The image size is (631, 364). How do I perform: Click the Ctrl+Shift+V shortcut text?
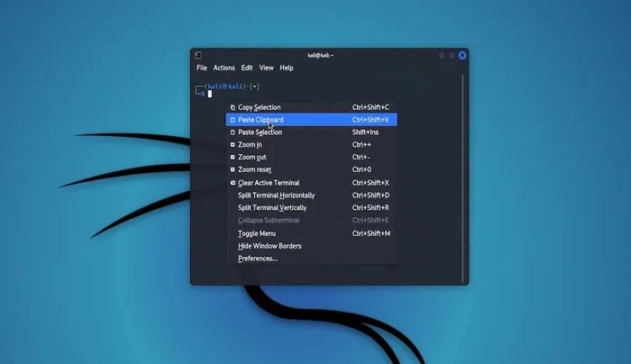click(x=370, y=120)
